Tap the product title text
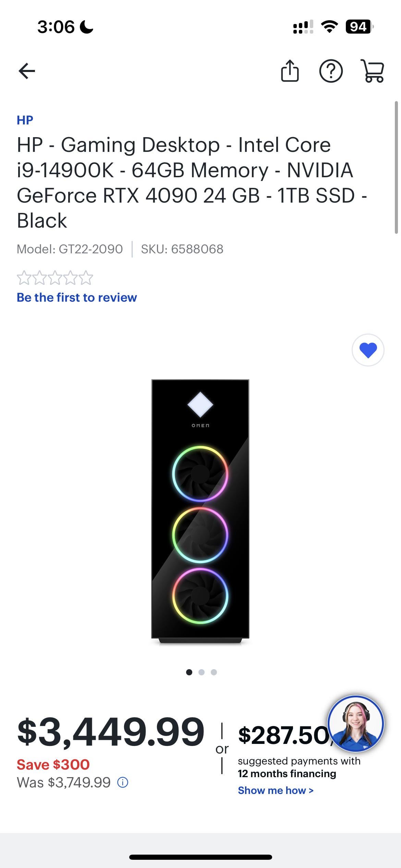This screenshot has height=868, width=401. click(185, 182)
